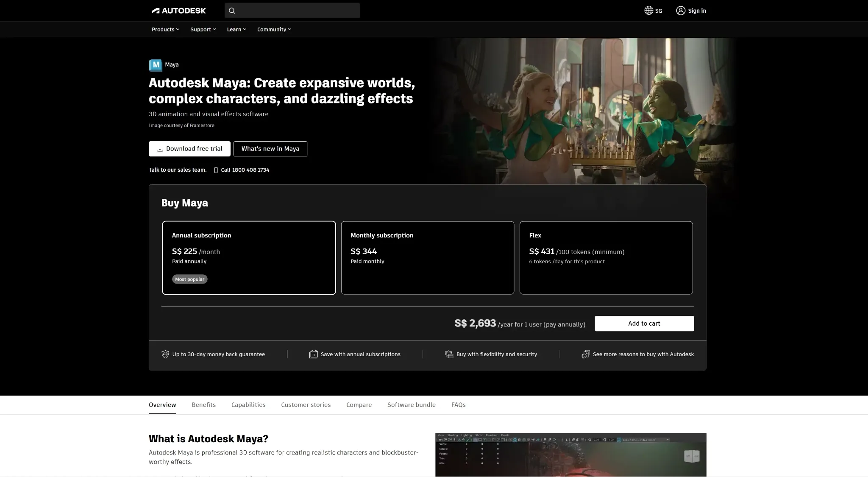This screenshot has width=868, height=477.
Task: Switch to the Compare tab
Action: [359, 405]
